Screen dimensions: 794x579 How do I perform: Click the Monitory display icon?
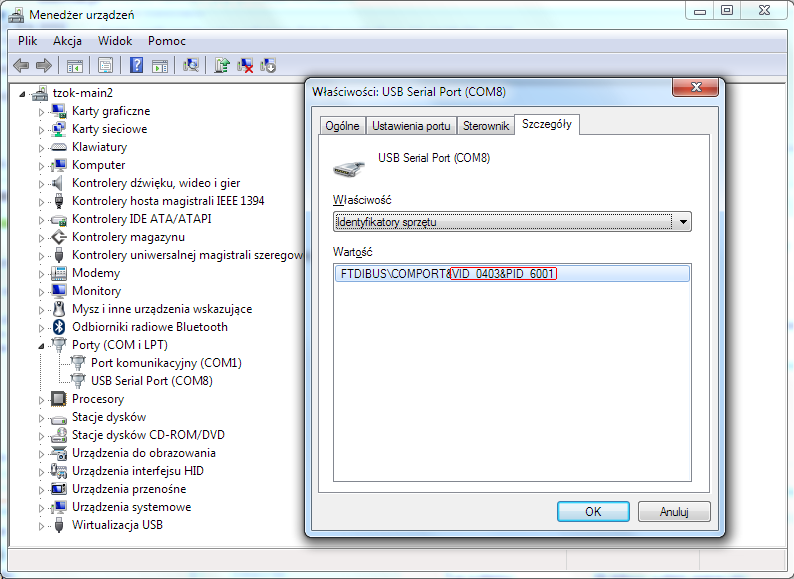click(59, 291)
